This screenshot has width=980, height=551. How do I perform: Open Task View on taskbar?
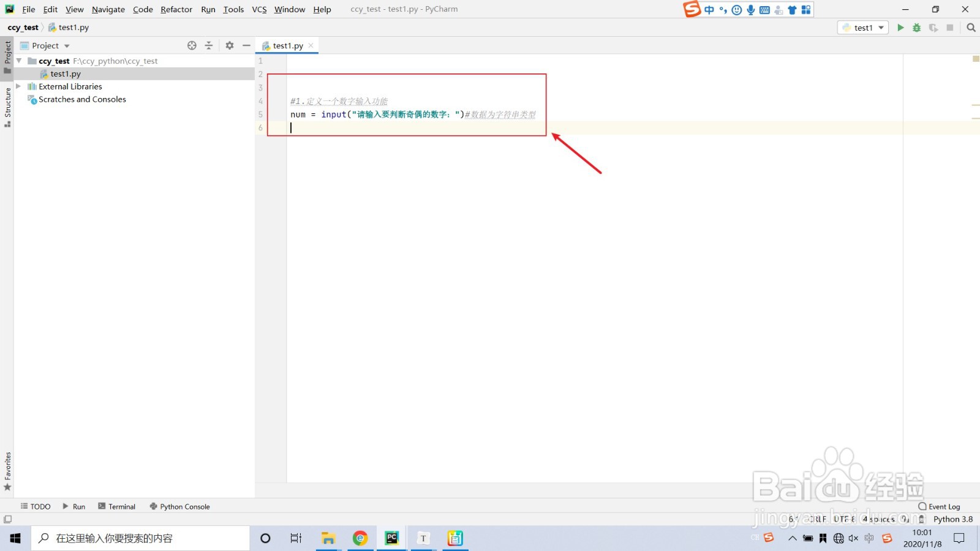point(296,538)
